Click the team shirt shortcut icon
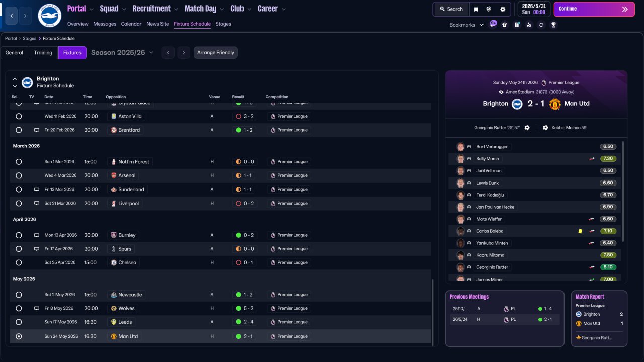 tap(505, 25)
